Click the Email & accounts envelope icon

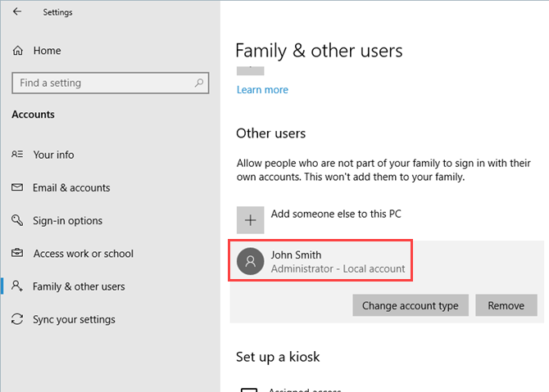click(17, 187)
